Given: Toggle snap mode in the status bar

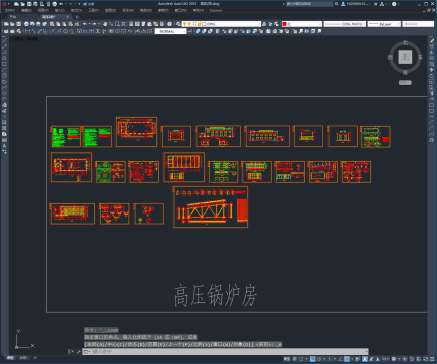Looking at the screenshot, I should tap(301, 359).
